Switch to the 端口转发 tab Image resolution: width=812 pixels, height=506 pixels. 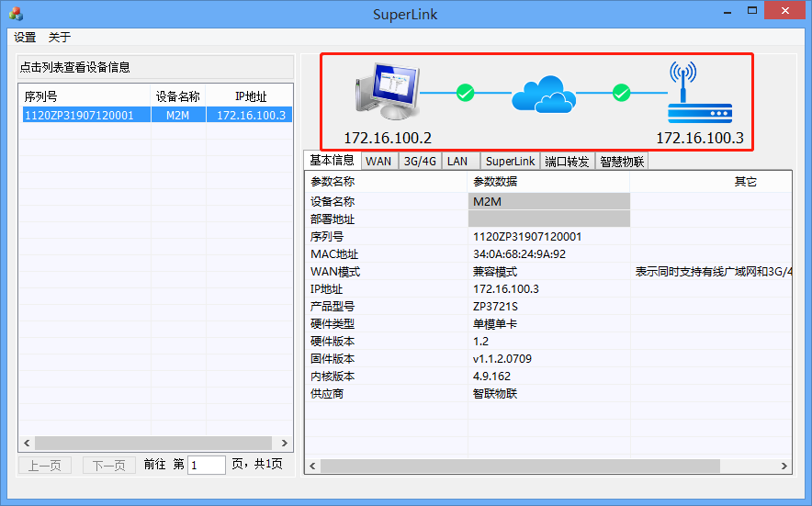tap(567, 162)
